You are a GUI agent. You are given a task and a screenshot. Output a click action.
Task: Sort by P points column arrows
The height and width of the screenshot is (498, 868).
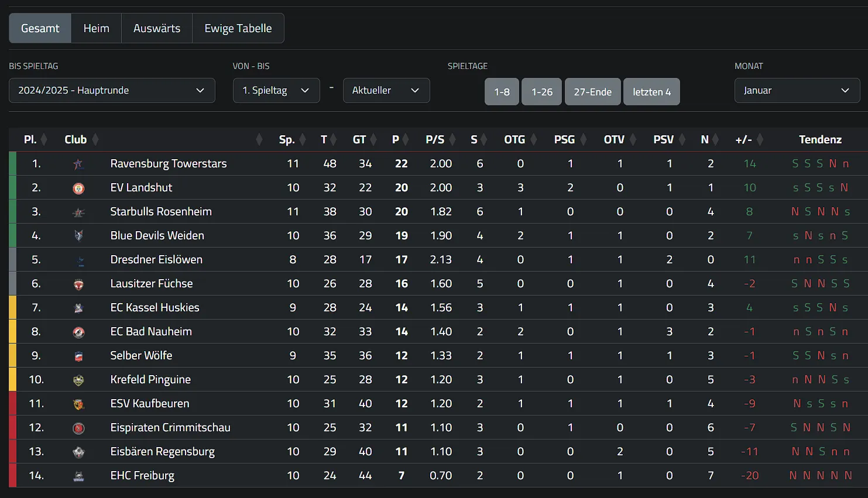[406, 140]
